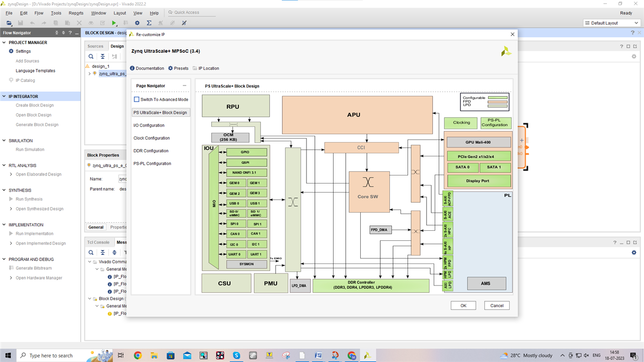Click the Sigma reports toolbar icon
Image resolution: width=644 pixels, height=362 pixels.
point(149,23)
